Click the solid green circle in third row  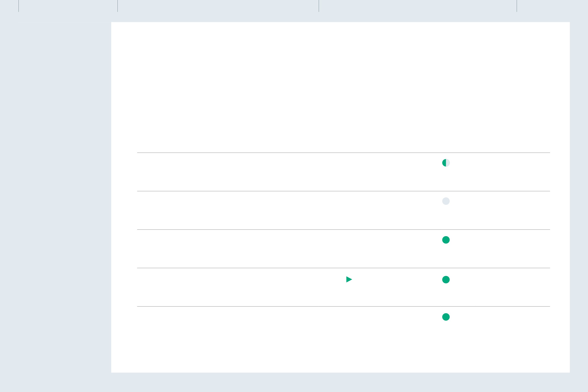pyautogui.click(x=446, y=240)
